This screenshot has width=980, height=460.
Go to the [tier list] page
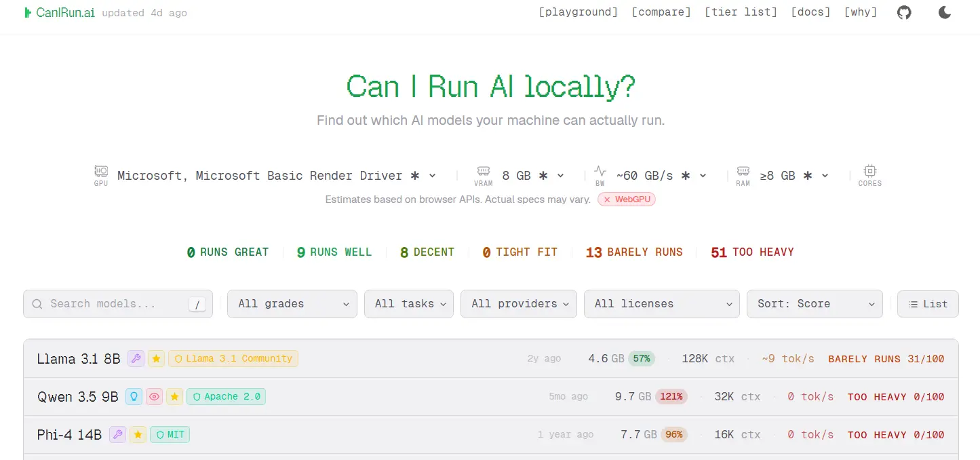(x=741, y=12)
